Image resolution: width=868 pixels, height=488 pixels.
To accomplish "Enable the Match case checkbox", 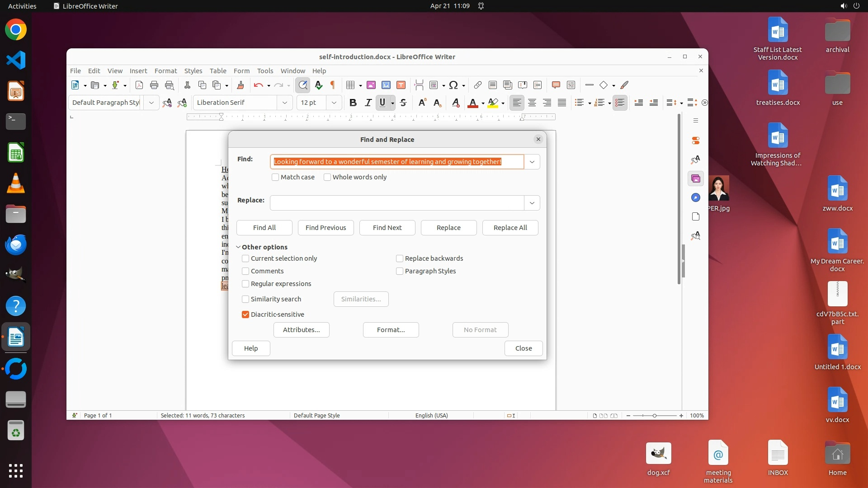I will [x=275, y=177].
